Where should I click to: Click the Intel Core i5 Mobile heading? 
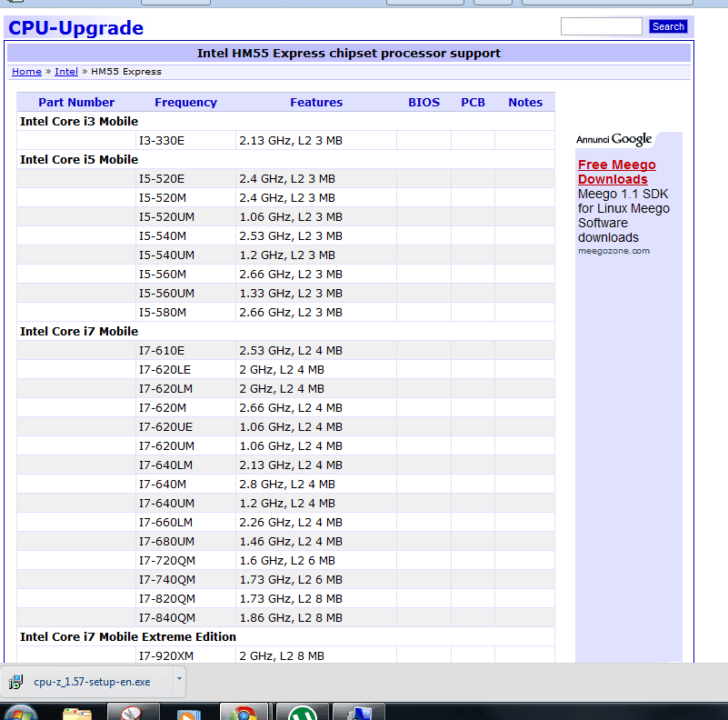point(79,159)
